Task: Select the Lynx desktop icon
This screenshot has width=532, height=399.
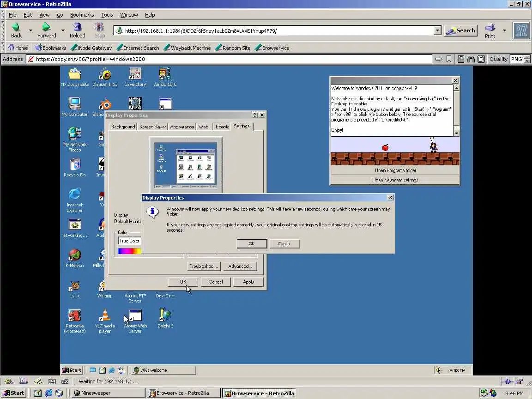Action: pos(75,289)
